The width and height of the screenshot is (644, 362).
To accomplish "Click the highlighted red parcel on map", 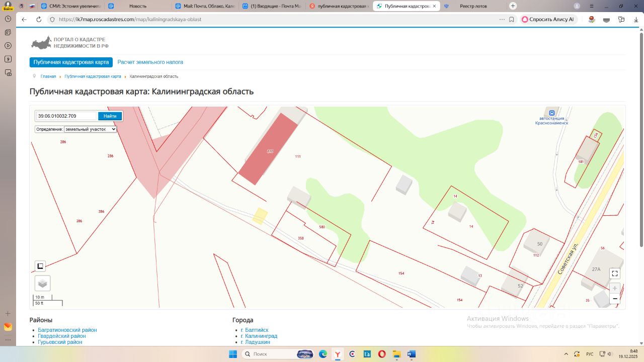I will pyautogui.click(x=268, y=149).
